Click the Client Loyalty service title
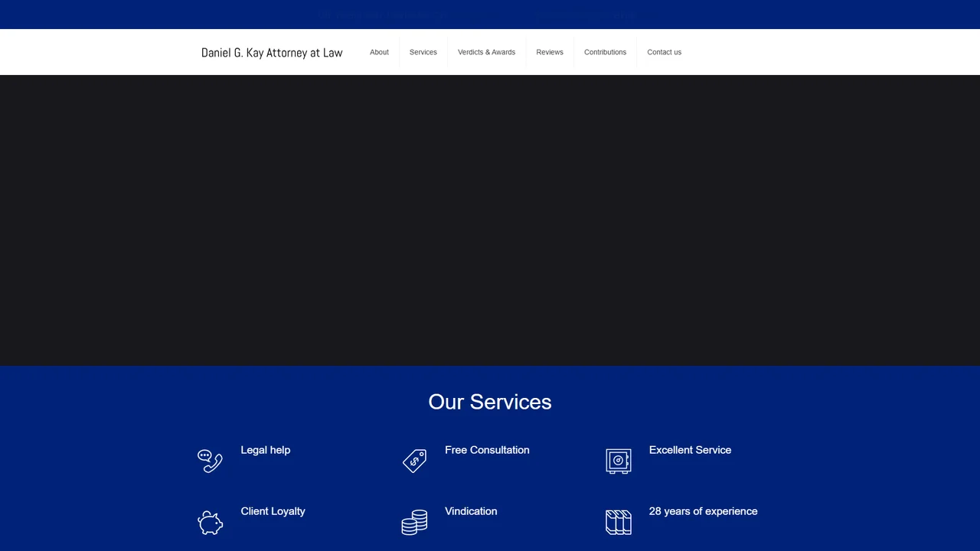This screenshot has height=551, width=980. point(273,511)
